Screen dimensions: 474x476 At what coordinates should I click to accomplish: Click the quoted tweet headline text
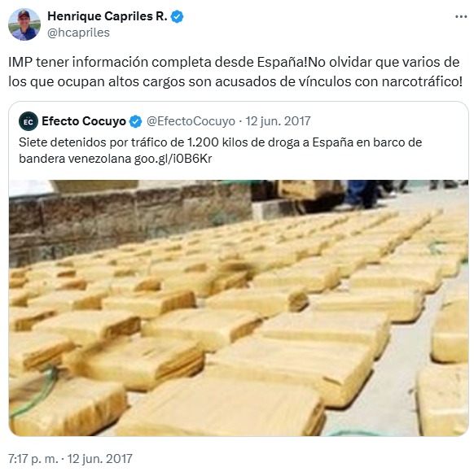[x=220, y=151]
